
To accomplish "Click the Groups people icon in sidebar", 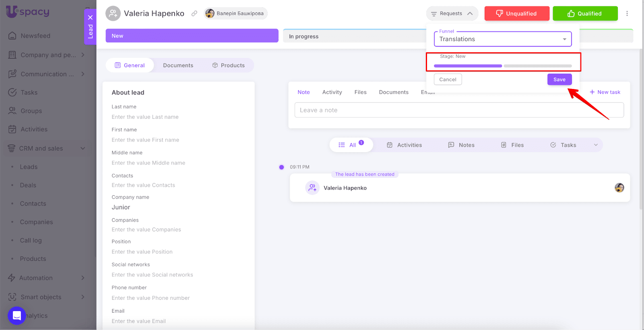I will tap(12, 111).
